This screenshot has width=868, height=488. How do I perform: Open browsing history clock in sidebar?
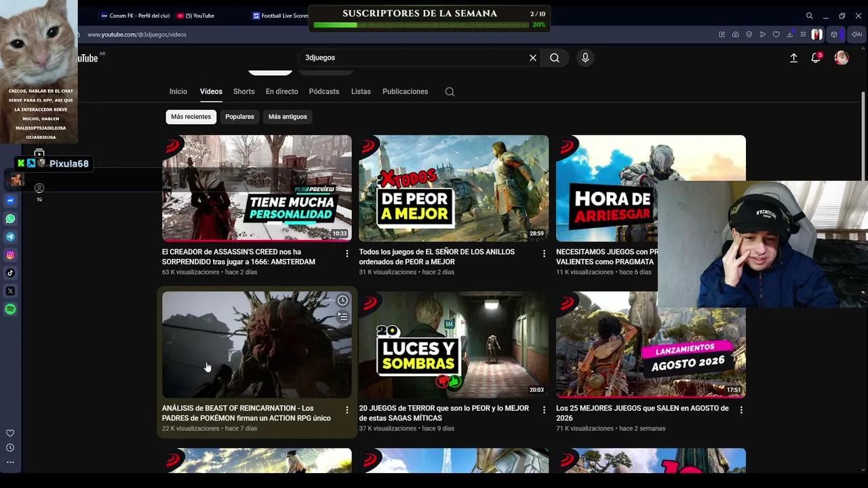pyautogui.click(x=10, y=447)
